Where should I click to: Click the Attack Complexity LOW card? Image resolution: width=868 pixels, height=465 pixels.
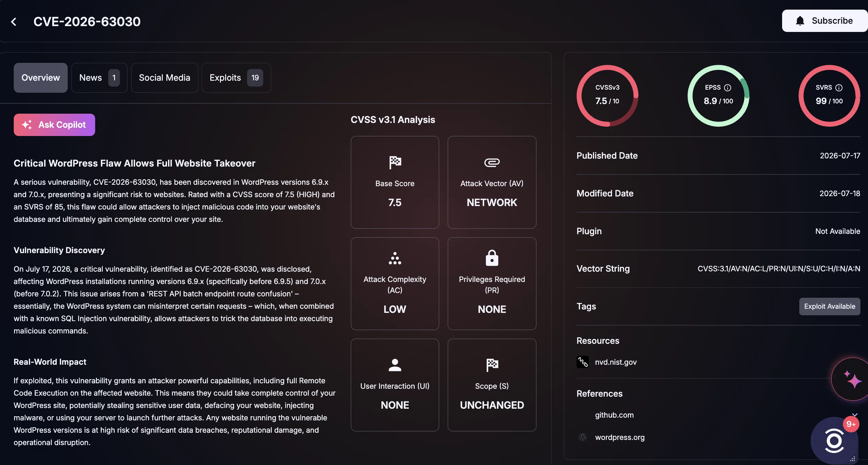coord(395,284)
